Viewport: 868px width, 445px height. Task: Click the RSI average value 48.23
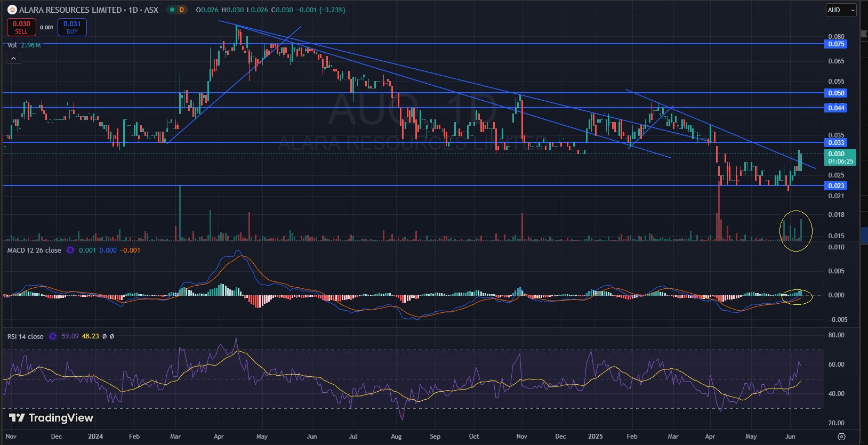tap(90, 336)
